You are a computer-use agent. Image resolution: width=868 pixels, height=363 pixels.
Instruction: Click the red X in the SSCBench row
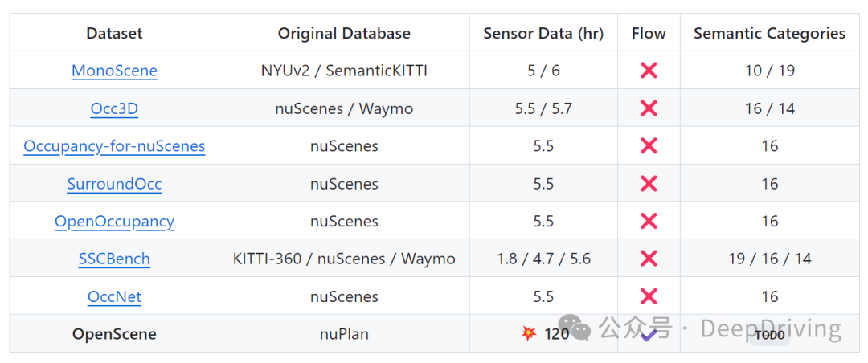pyautogui.click(x=649, y=259)
